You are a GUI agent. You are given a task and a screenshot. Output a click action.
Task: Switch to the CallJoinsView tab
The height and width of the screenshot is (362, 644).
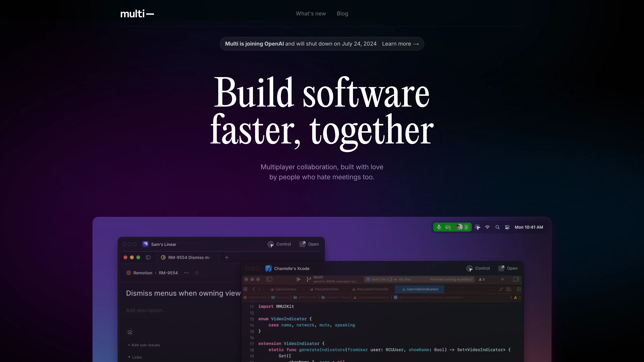tap(283, 289)
